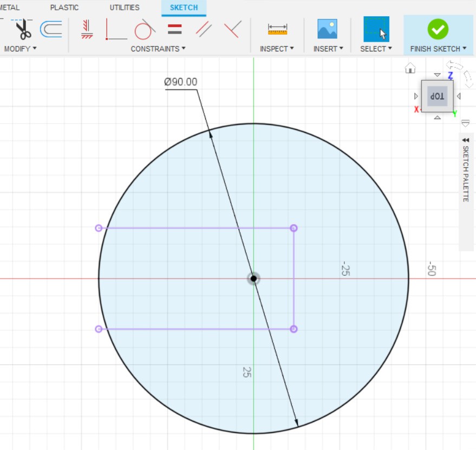The image size is (476, 450).
Task: Choose the Coincident constraint icon
Action: pos(116,29)
